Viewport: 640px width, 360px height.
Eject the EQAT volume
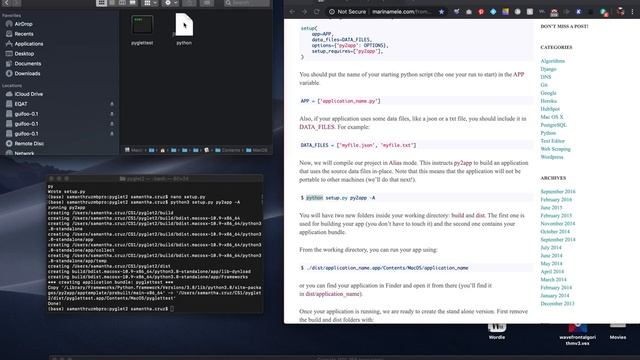[x=111, y=104]
